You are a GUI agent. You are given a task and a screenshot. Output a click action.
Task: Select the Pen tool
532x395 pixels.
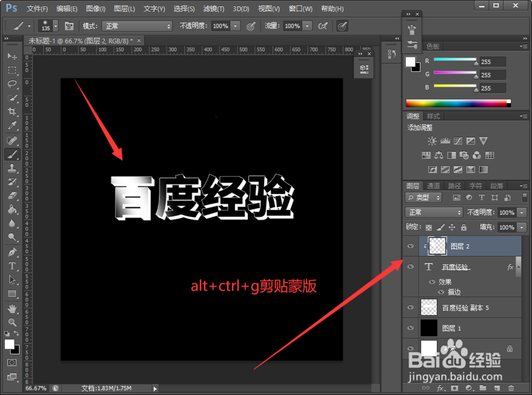pyautogui.click(x=12, y=252)
